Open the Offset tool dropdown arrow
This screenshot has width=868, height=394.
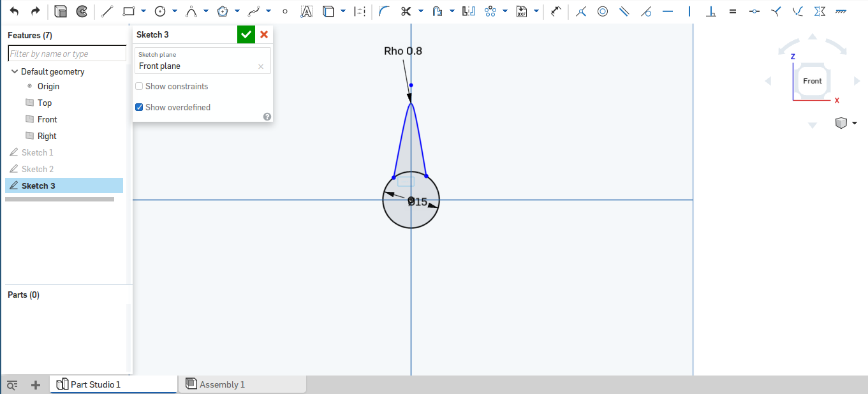tap(452, 11)
